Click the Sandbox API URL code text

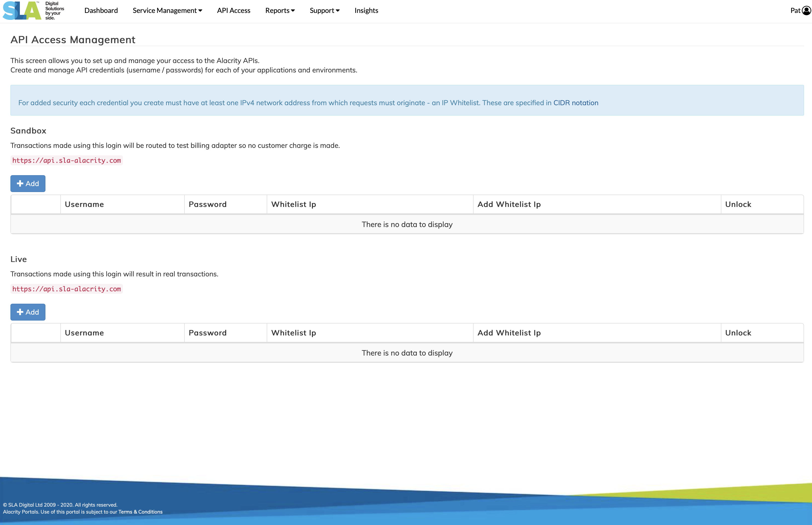point(67,160)
